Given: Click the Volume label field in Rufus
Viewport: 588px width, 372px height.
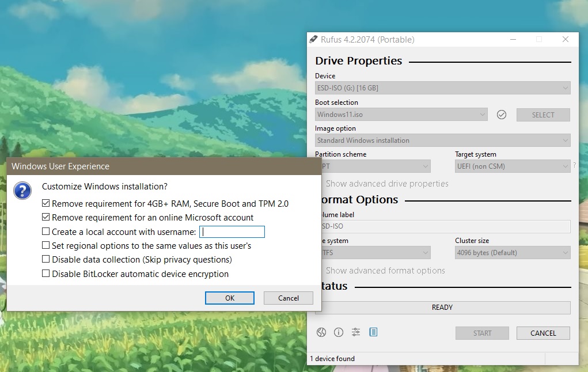Looking at the screenshot, I should (x=446, y=226).
